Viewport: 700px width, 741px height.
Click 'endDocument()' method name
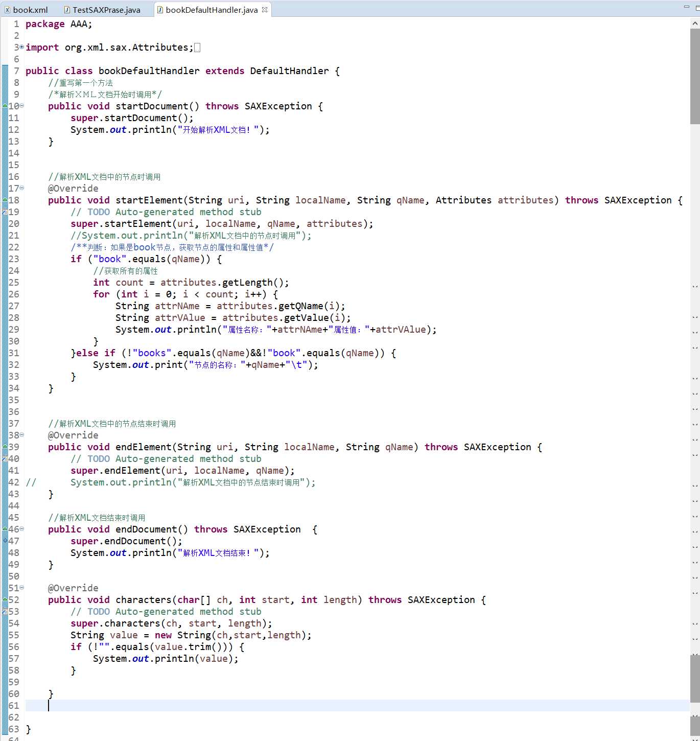point(152,529)
